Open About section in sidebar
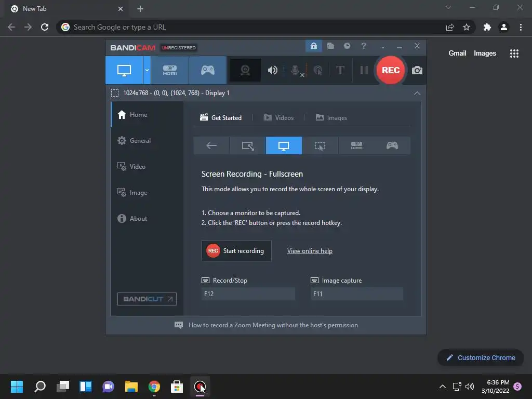This screenshot has width=532, height=399. point(147,219)
